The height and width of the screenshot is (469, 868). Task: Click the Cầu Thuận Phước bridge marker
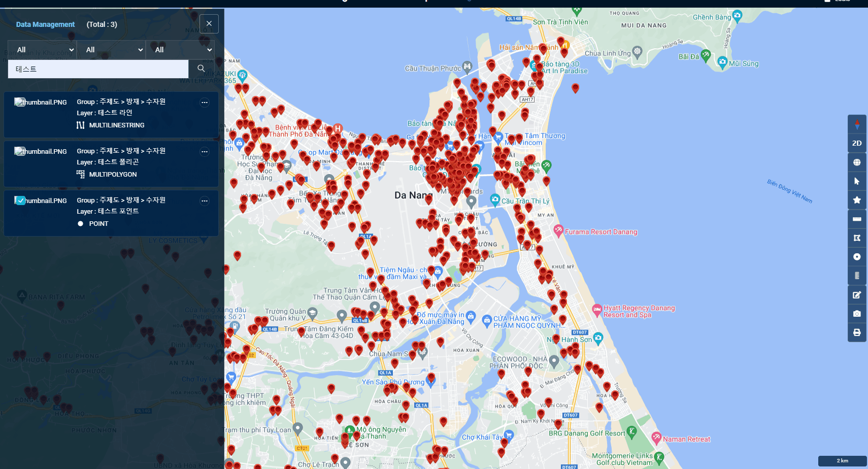coord(467,66)
